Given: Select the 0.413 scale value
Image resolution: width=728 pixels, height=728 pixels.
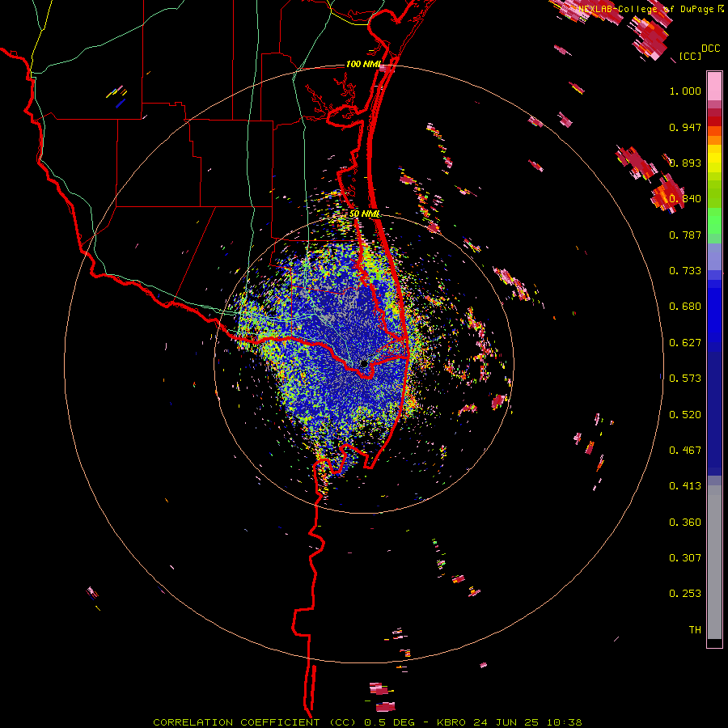Looking at the screenshot, I should tap(685, 486).
